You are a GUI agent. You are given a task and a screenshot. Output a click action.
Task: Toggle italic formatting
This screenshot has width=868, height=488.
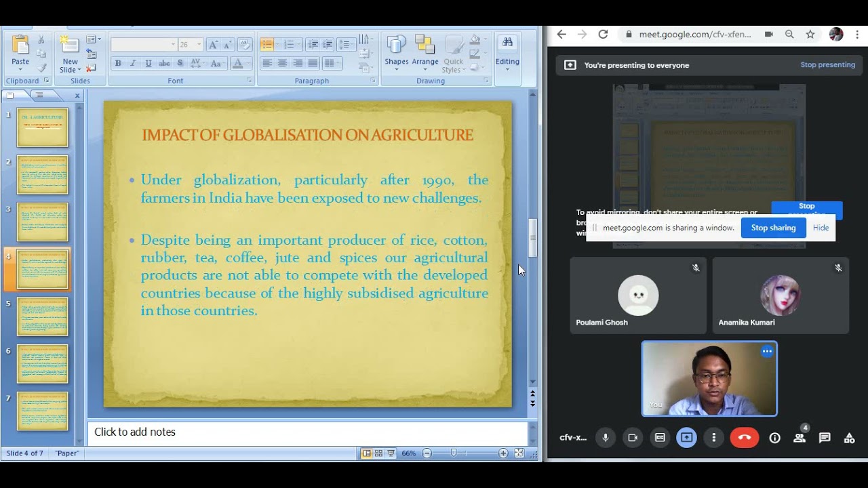(133, 63)
